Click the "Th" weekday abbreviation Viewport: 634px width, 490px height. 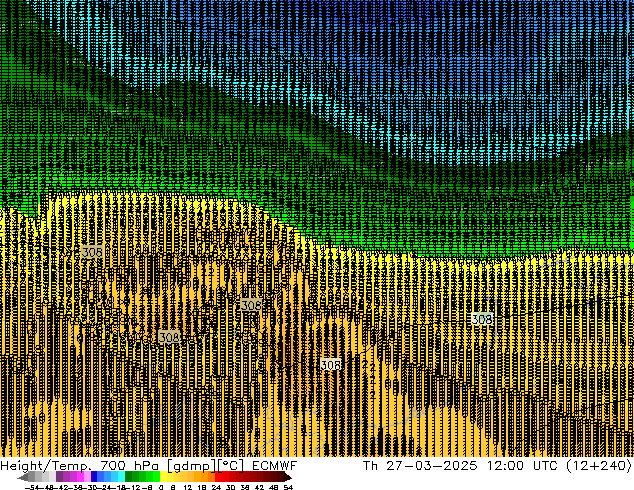[x=370, y=465]
